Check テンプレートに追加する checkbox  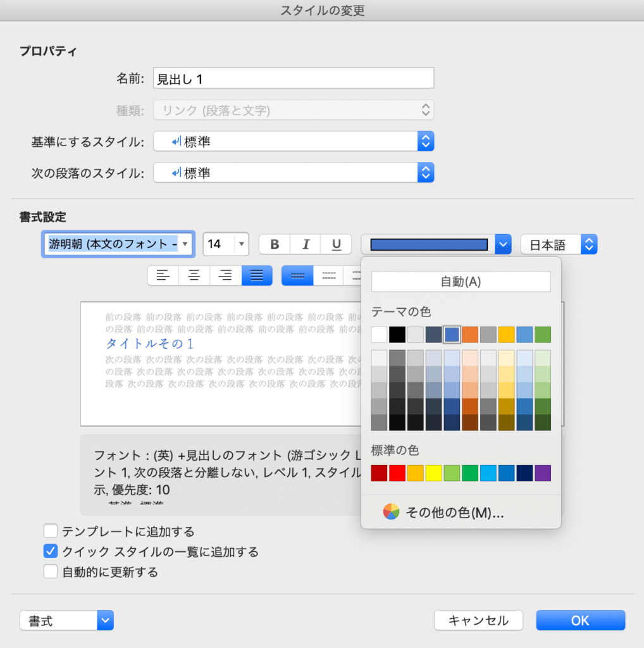pos(51,531)
